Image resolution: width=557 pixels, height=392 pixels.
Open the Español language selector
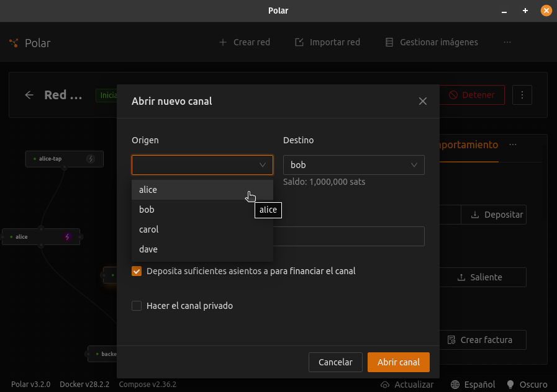[x=473, y=385]
